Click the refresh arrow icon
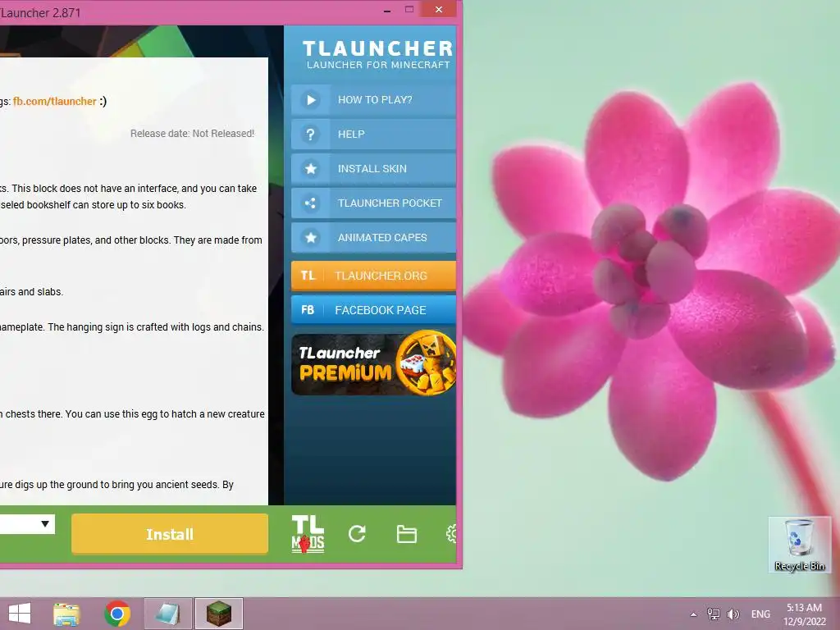The height and width of the screenshot is (630, 840). (358, 533)
